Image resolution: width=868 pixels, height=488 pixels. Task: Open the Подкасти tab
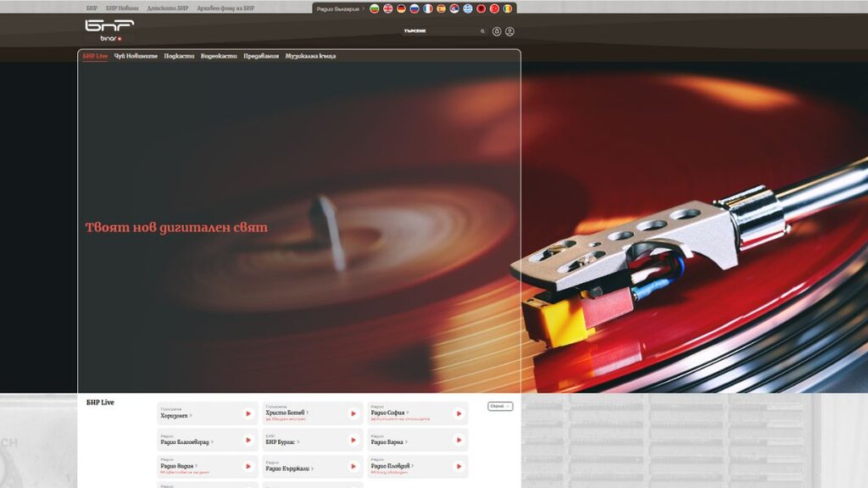pyautogui.click(x=179, y=56)
